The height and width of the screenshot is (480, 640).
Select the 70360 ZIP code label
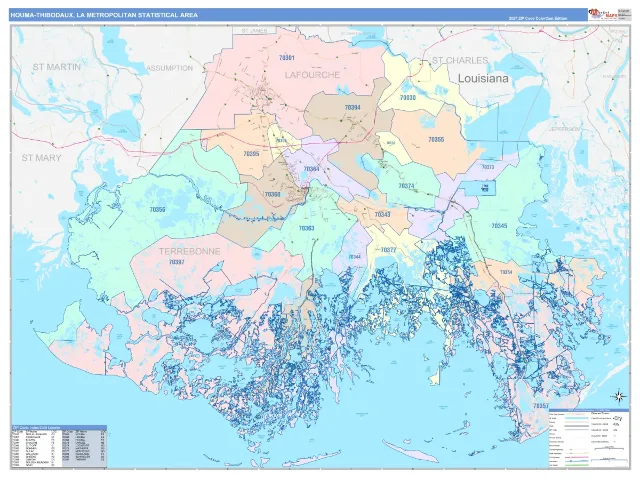272,194
